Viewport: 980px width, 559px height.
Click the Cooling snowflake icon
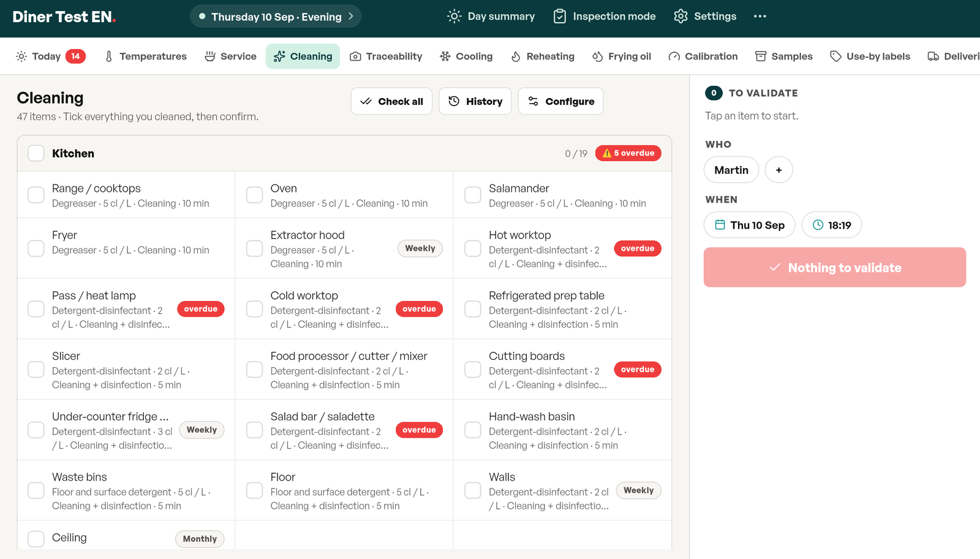point(445,56)
